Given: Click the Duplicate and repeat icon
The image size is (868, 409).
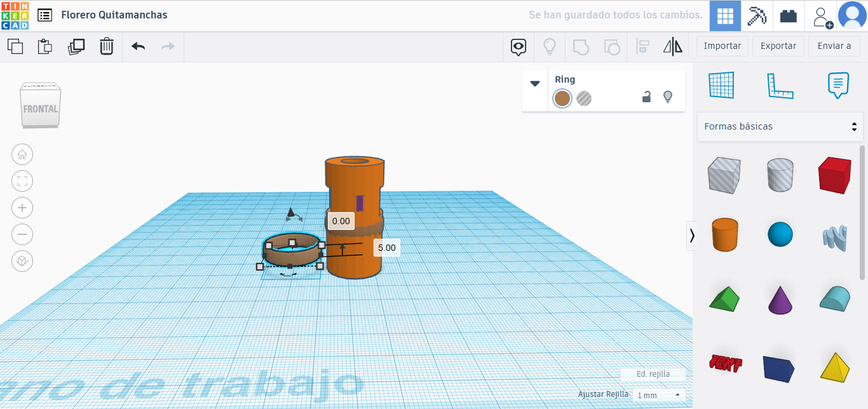Looking at the screenshot, I should tap(76, 46).
